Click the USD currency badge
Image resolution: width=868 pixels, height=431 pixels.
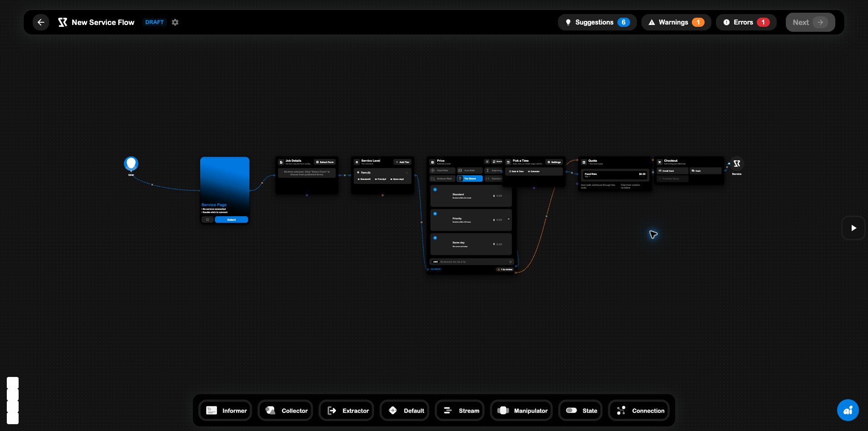[435, 262]
